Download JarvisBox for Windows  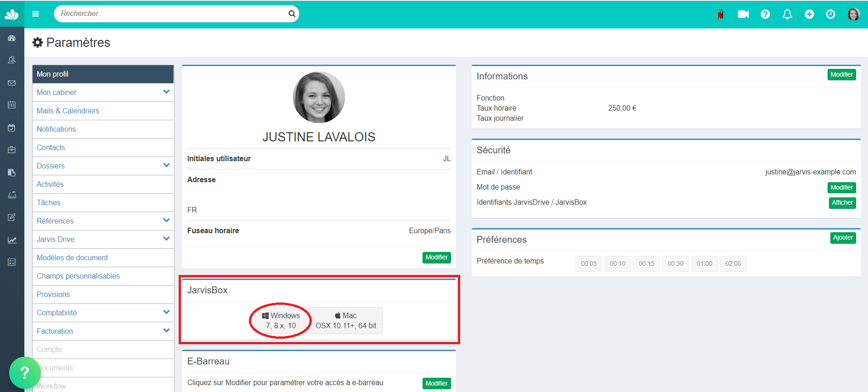[x=281, y=320]
